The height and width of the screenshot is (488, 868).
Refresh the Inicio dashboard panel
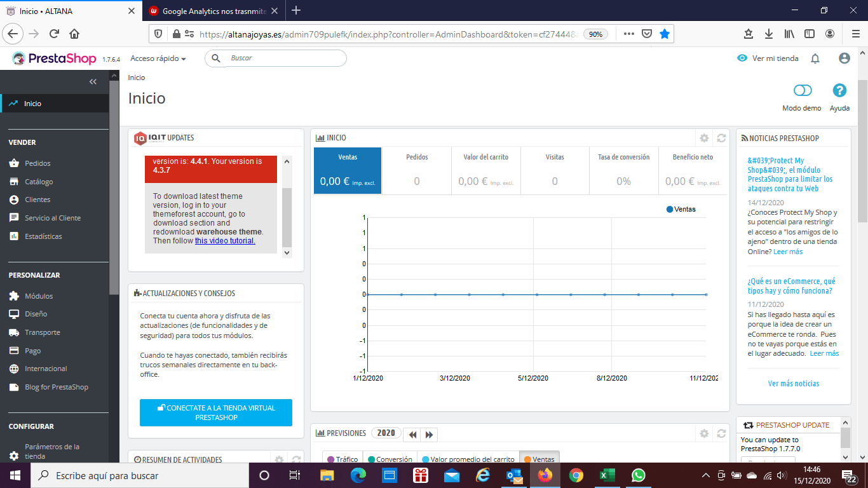[721, 138]
